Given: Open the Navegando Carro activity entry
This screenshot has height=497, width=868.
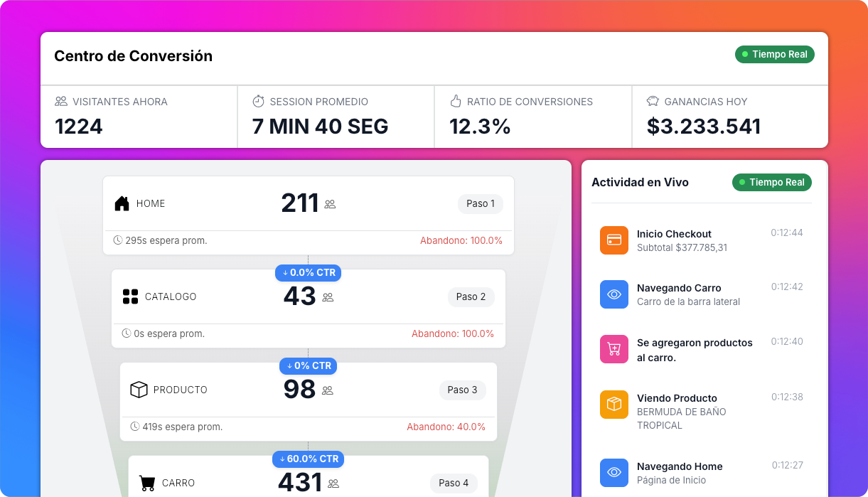Looking at the screenshot, I should pyautogui.click(x=702, y=294).
